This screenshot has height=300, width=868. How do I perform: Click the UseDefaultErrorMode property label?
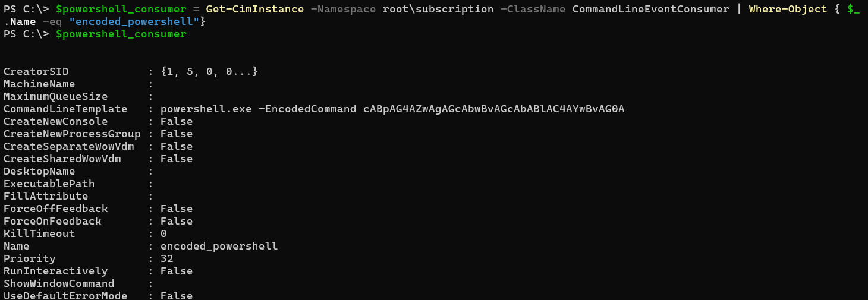[x=65, y=295]
